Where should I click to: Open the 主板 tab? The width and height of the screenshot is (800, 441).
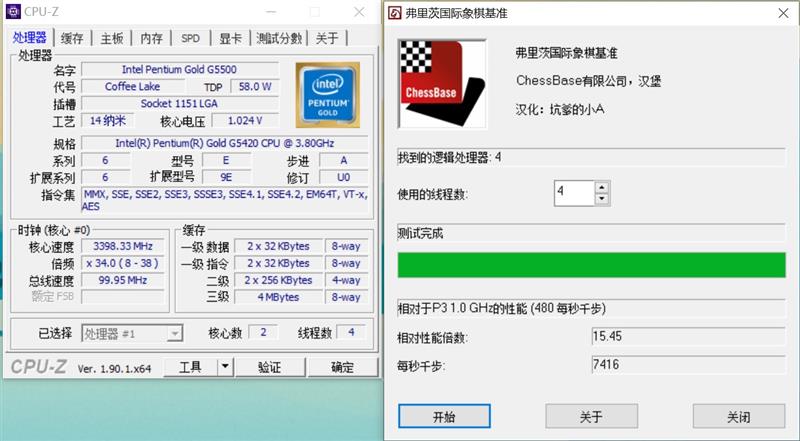[x=112, y=38]
